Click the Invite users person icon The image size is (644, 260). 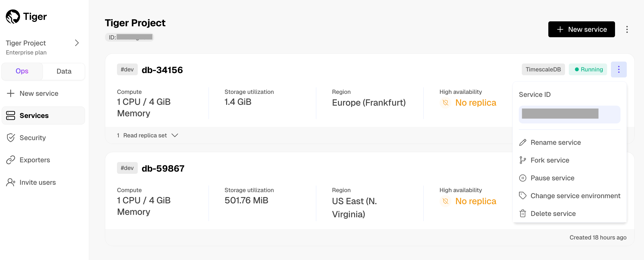[x=11, y=182]
